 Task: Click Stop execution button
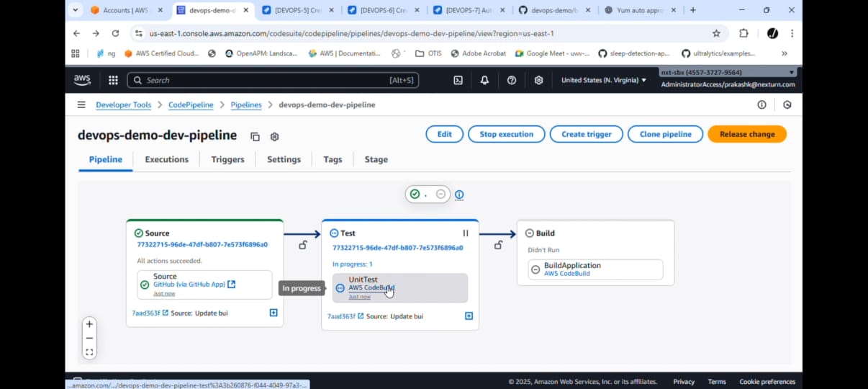(506, 134)
